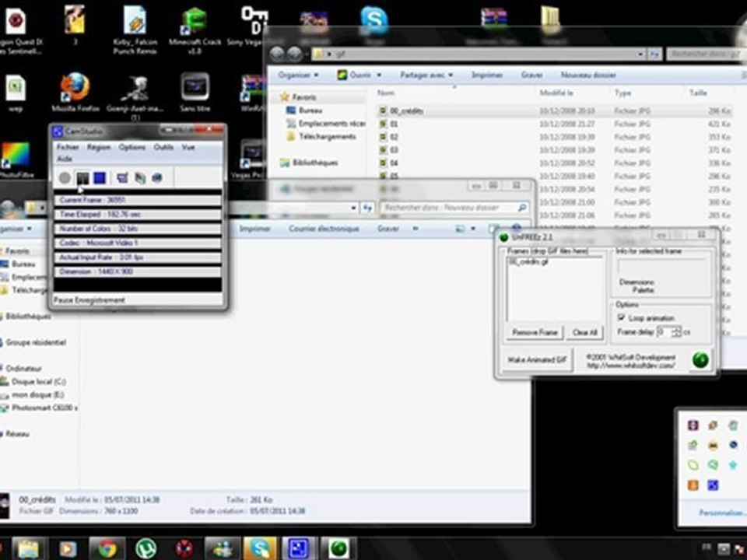The height and width of the screenshot is (560, 747).
Task: Click the Clear All button
Action: pyautogui.click(x=584, y=332)
